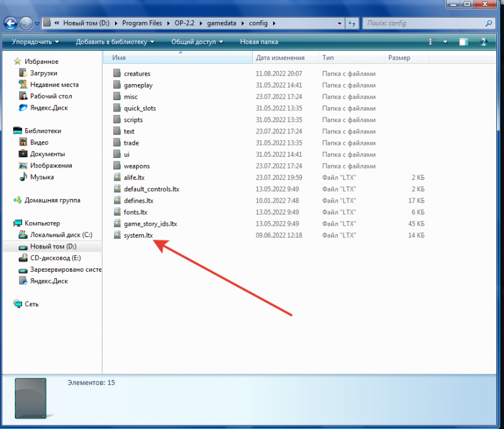Open 'Зарезервировано систе' drive in the sidebar
Screen dimensions: 504x429
tap(66, 269)
